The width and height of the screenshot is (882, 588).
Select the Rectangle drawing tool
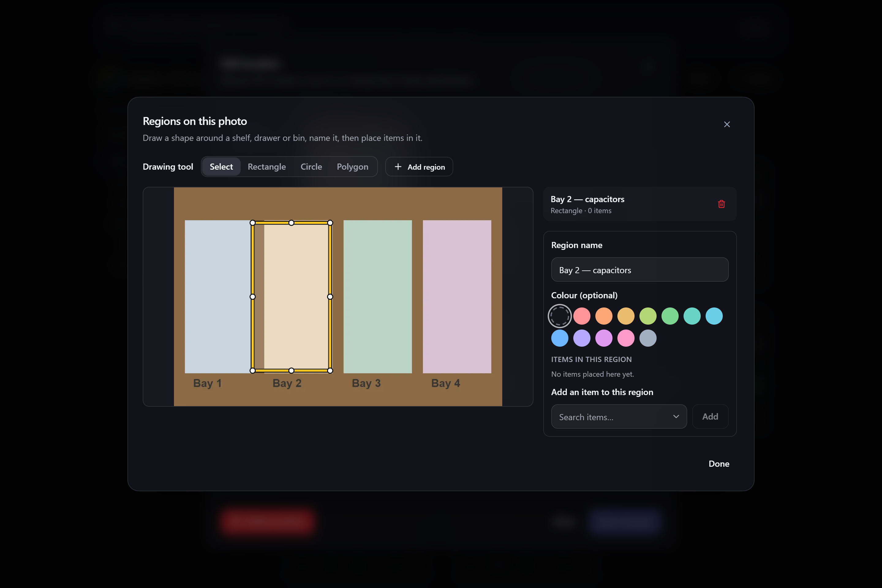tap(267, 167)
